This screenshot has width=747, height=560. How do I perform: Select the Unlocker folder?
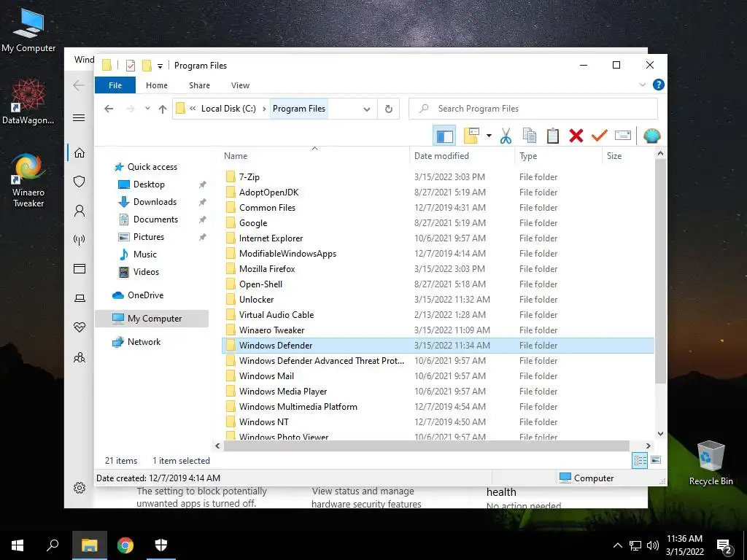point(256,300)
